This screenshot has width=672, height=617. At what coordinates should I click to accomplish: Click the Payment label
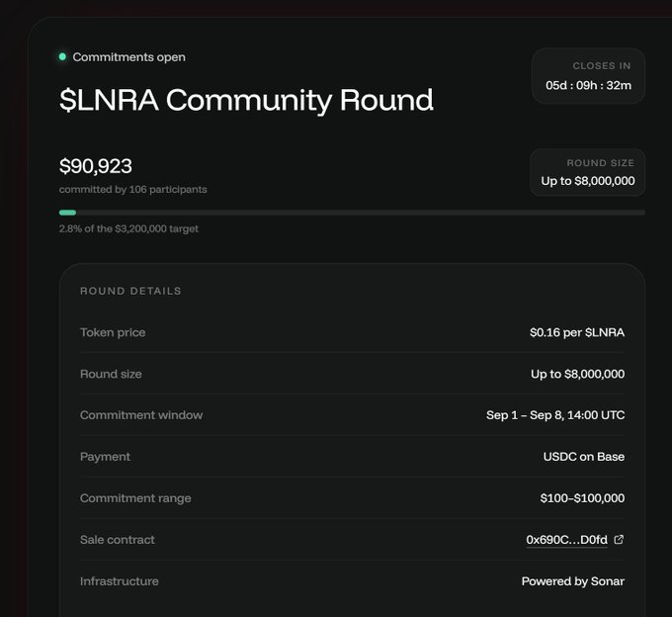[x=105, y=457]
